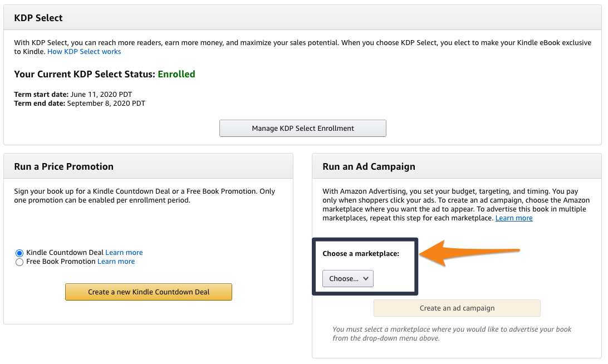Click the Enrolled status text

point(176,73)
